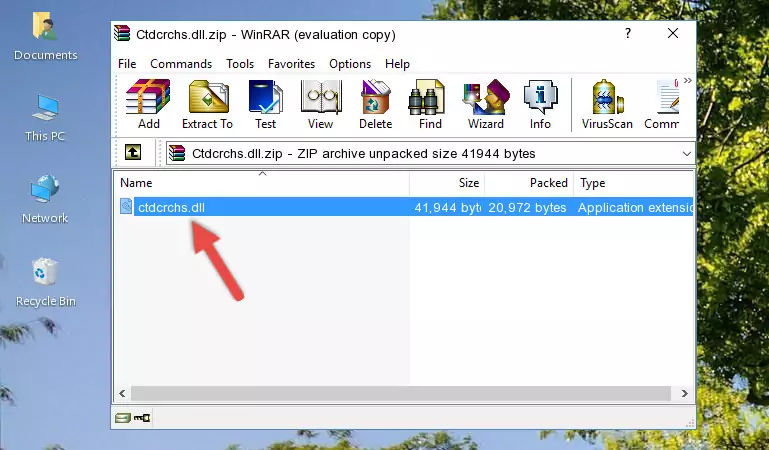
Task: Click the Delete toolbar icon
Action: click(x=375, y=104)
